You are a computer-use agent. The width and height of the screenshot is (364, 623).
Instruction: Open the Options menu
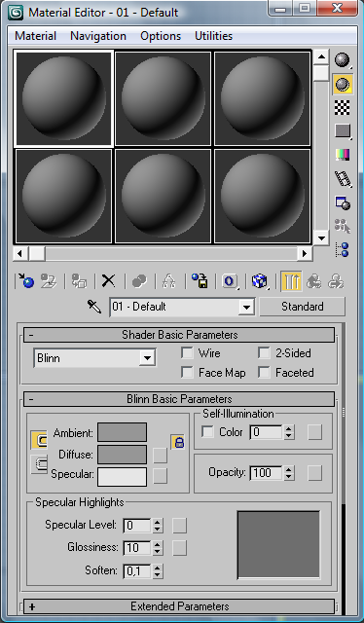161,36
